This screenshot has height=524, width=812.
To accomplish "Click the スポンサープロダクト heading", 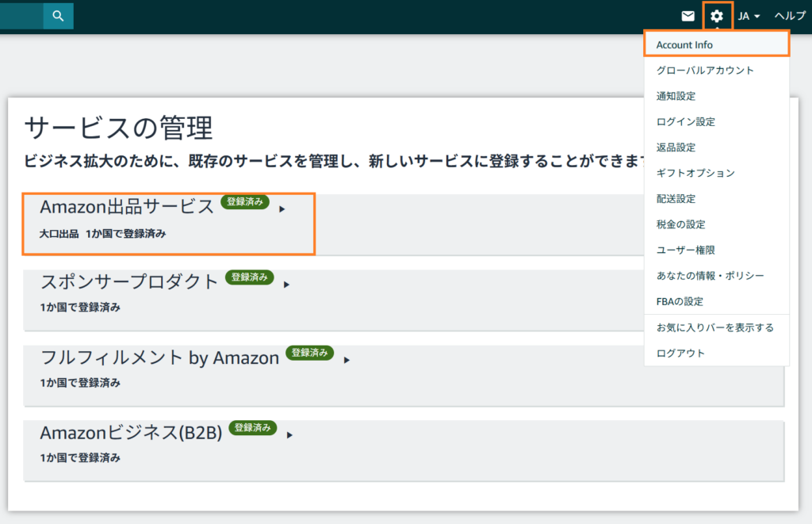I will pyautogui.click(x=129, y=281).
